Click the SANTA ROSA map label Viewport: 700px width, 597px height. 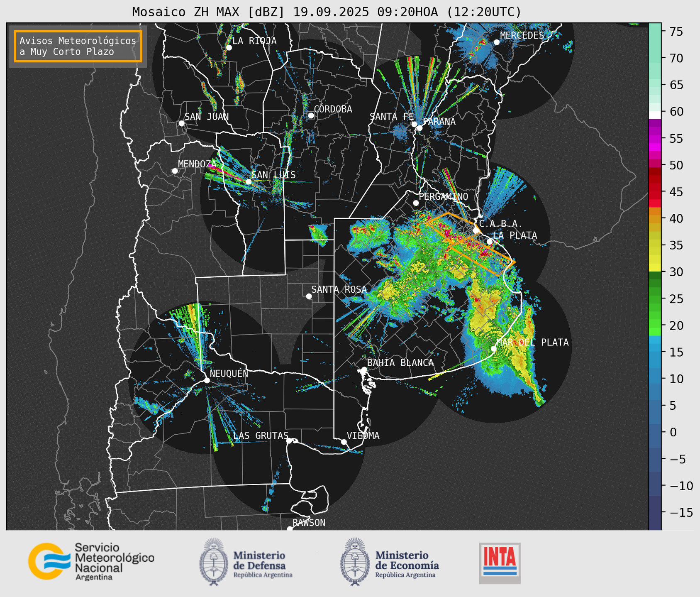click(x=339, y=289)
